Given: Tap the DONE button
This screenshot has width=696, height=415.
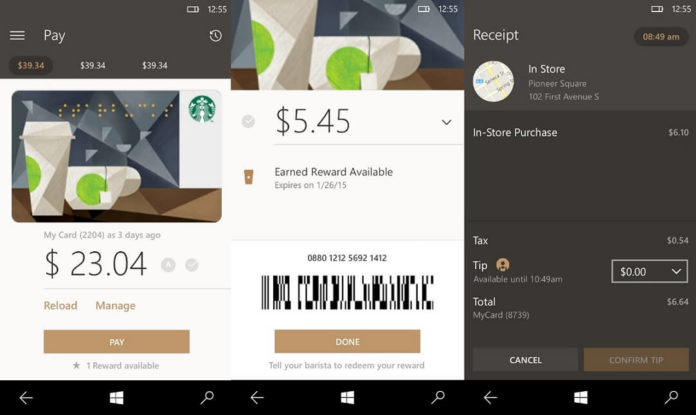Looking at the screenshot, I should click(348, 341).
